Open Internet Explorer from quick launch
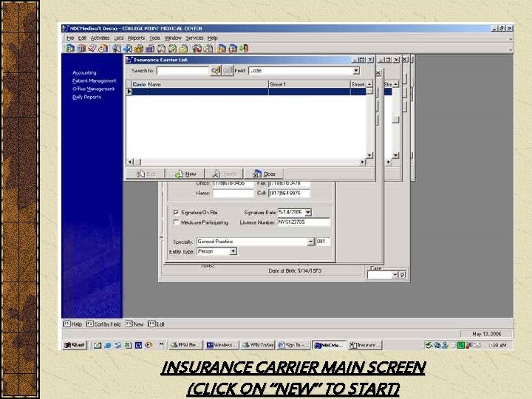The image size is (532, 399). (x=108, y=345)
